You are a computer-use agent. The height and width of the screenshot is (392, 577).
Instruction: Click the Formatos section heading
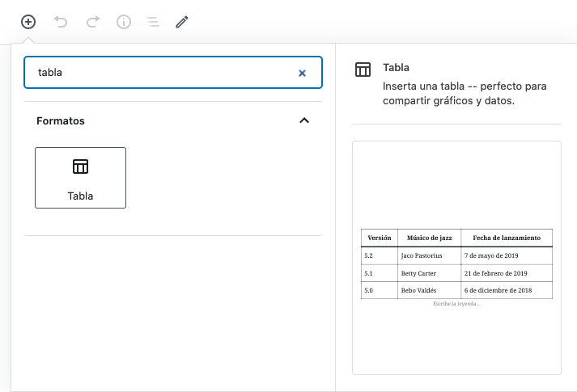[61, 120]
